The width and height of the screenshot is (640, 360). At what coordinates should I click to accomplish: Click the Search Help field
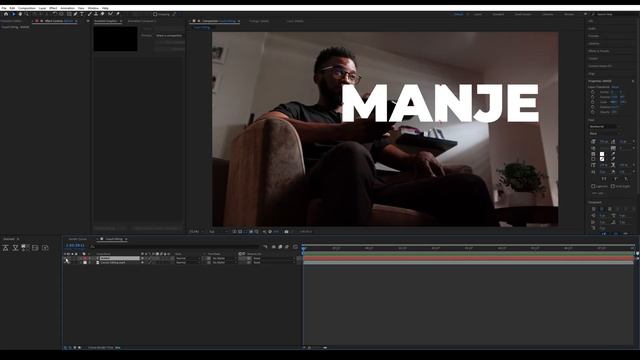coord(616,14)
